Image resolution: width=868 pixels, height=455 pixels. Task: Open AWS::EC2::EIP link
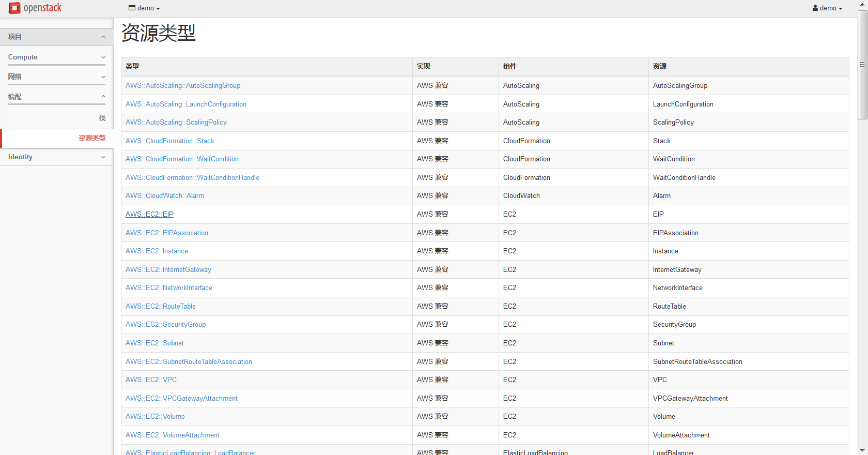click(x=149, y=214)
